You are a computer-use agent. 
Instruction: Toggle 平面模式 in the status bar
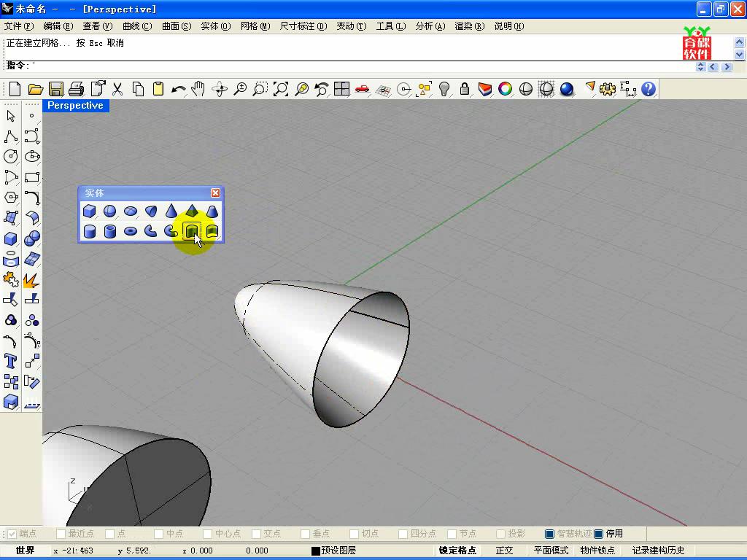[x=551, y=551]
